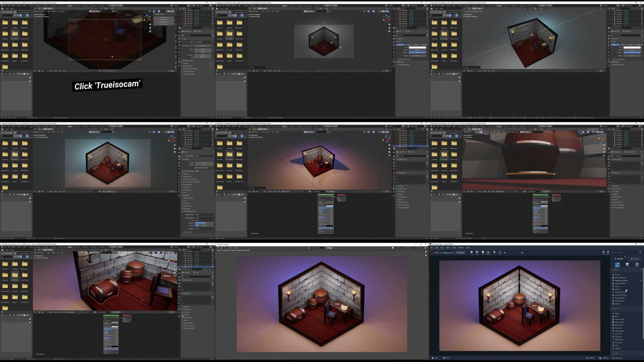Open the Filters menu in Topaz Studio

(x=454, y=248)
